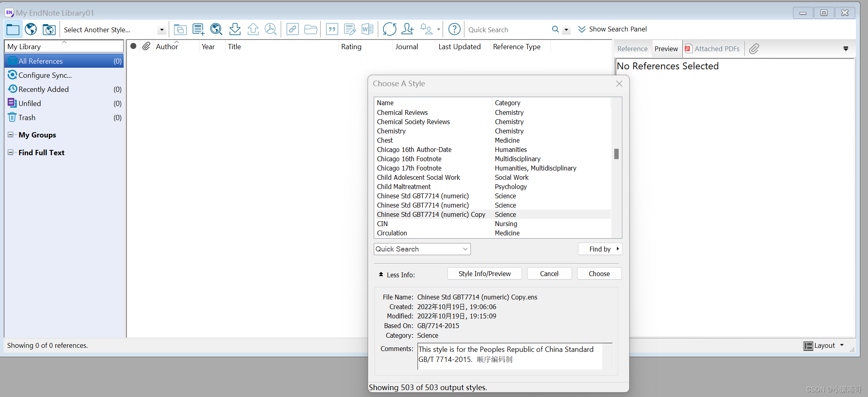Click the Sync Library icon
The image size is (868, 397).
[389, 29]
